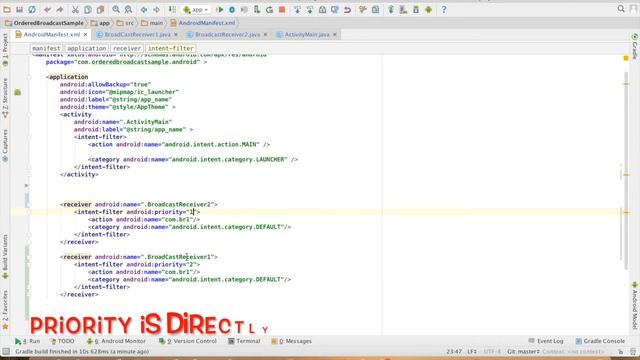Click the app folder breadcrumb
This screenshot has height=360, width=640.
point(100,23)
